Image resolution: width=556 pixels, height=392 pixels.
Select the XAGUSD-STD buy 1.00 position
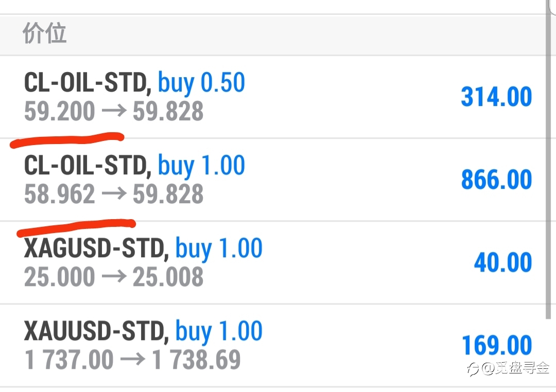pos(273,263)
